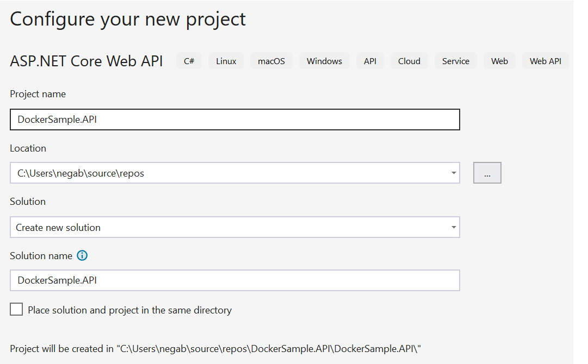Click the browse location ellipsis button
This screenshot has height=364, width=588.
[x=487, y=173]
